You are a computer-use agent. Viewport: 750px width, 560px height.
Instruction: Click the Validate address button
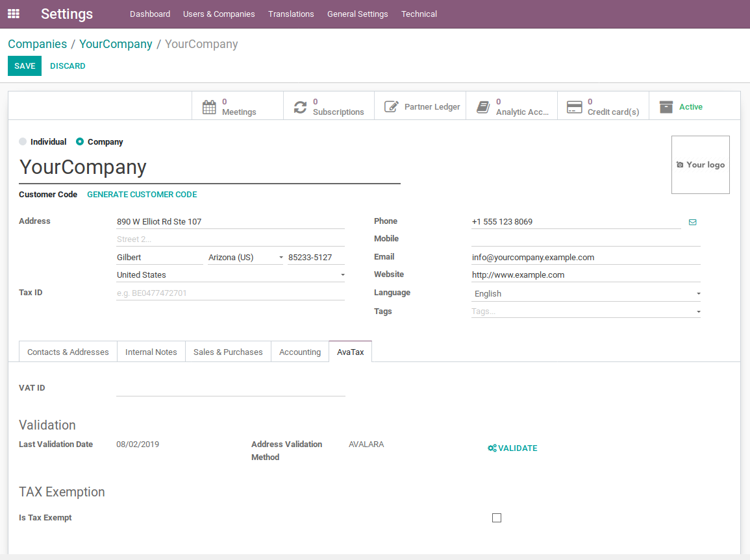(x=512, y=448)
